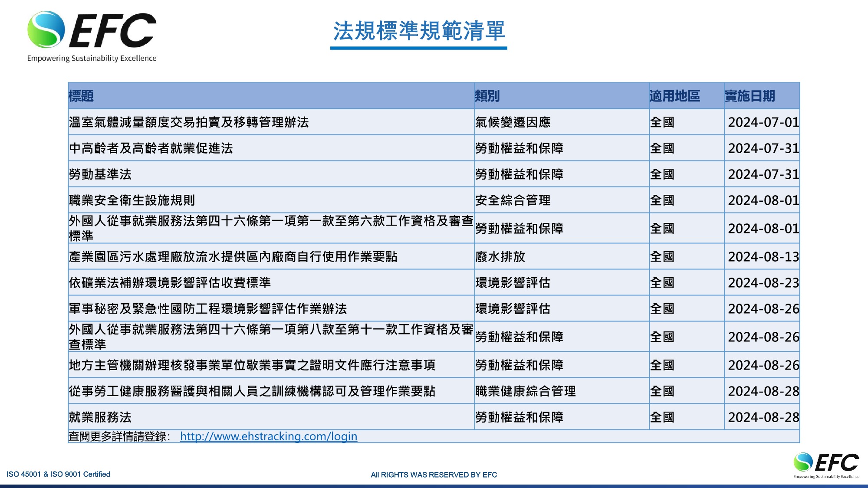Click the 安全綜合管理 category cell

pos(562,200)
